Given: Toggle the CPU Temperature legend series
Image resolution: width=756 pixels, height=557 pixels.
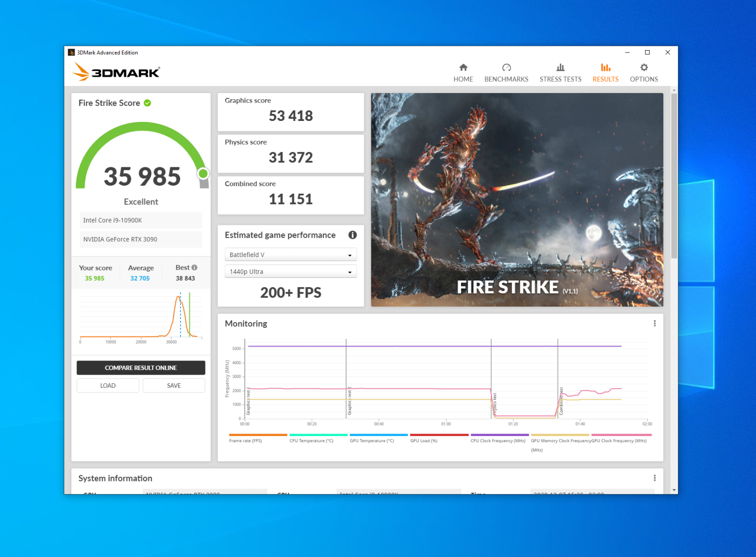Looking at the screenshot, I should (x=318, y=438).
